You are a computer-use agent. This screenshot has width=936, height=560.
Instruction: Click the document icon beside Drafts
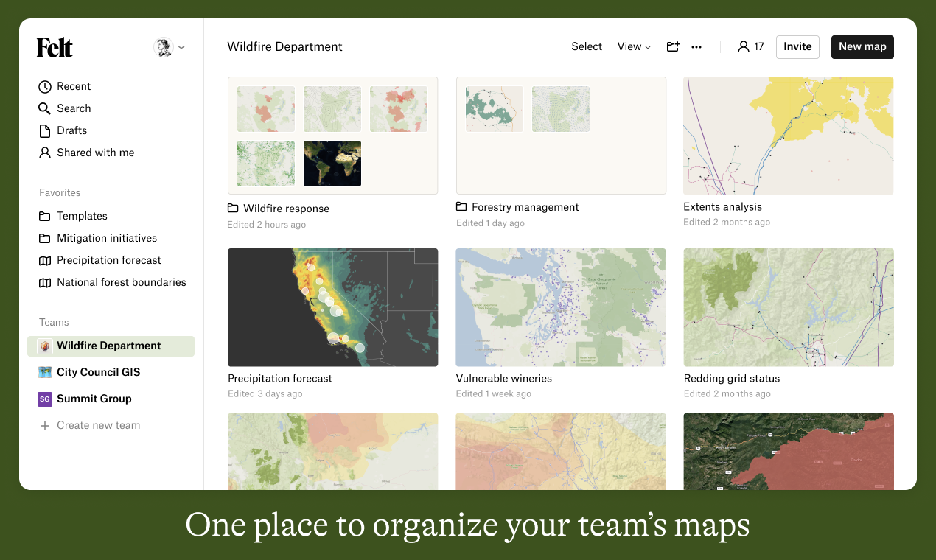point(45,131)
